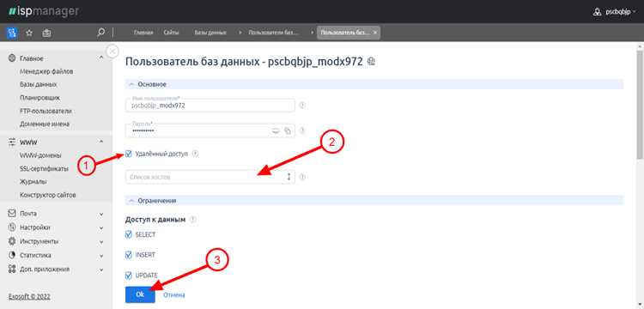This screenshot has height=309, width=644.
Task: Switch to the Базы данных tab
Action: (x=210, y=33)
